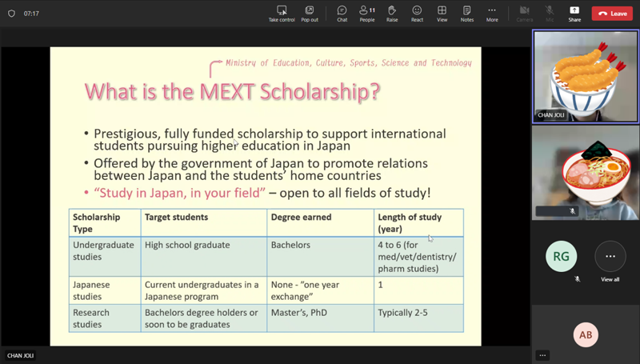
Task: Click the meeting timer 07:17
Action: pos(31,14)
